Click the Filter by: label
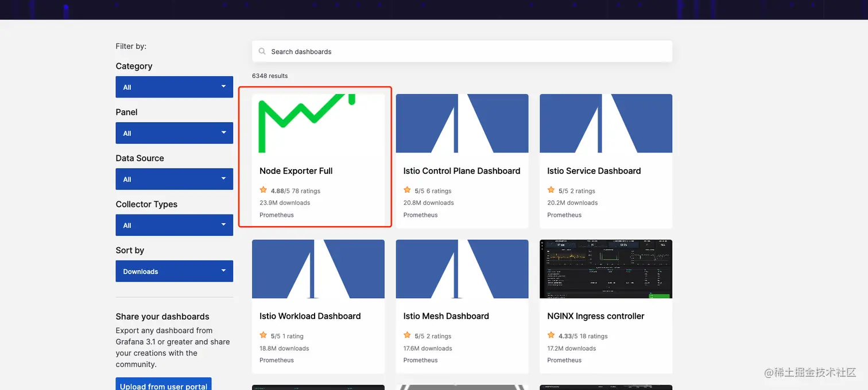This screenshot has width=868, height=390. [131, 46]
